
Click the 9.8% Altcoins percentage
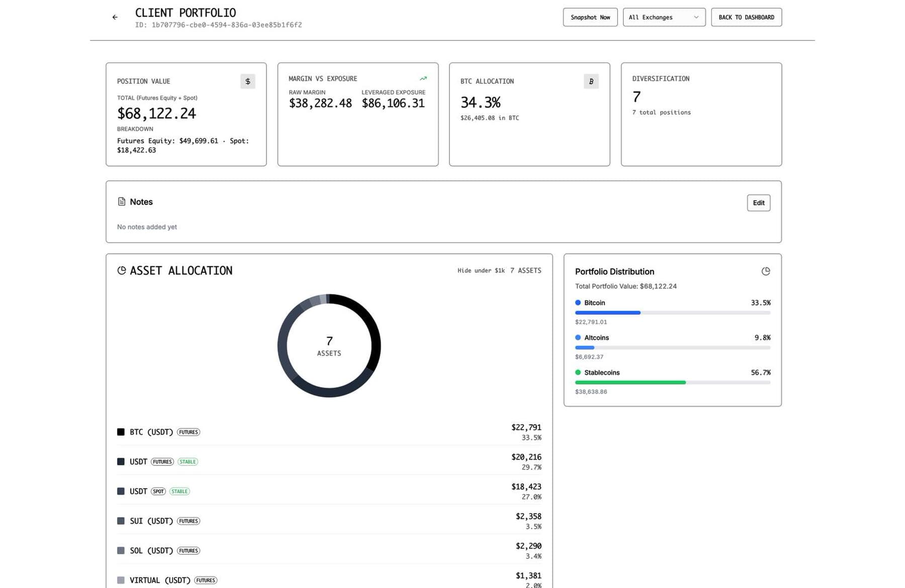point(762,338)
